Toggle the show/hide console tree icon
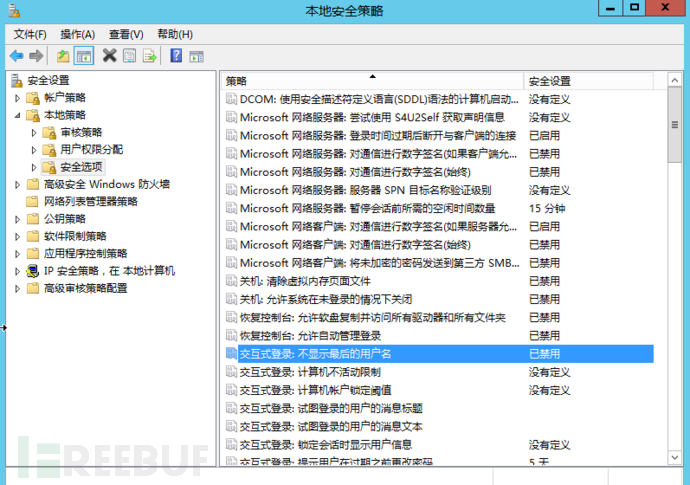Viewport: 690px width, 485px height. [x=84, y=56]
